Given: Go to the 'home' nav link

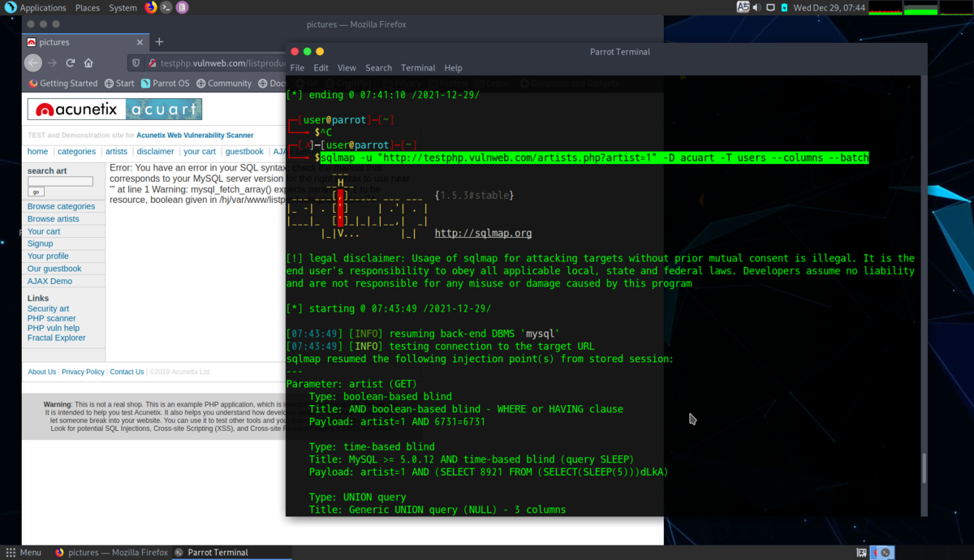Looking at the screenshot, I should point(37,152).
